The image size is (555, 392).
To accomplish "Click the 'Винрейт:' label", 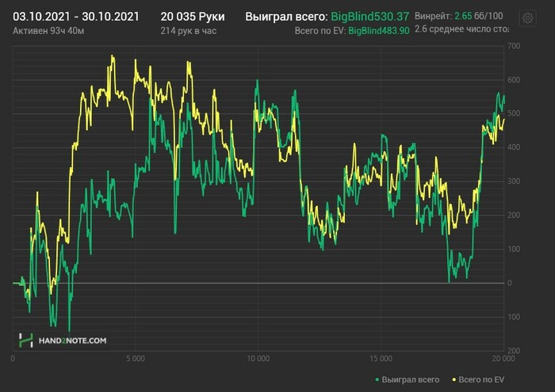I will coord(433,16).
